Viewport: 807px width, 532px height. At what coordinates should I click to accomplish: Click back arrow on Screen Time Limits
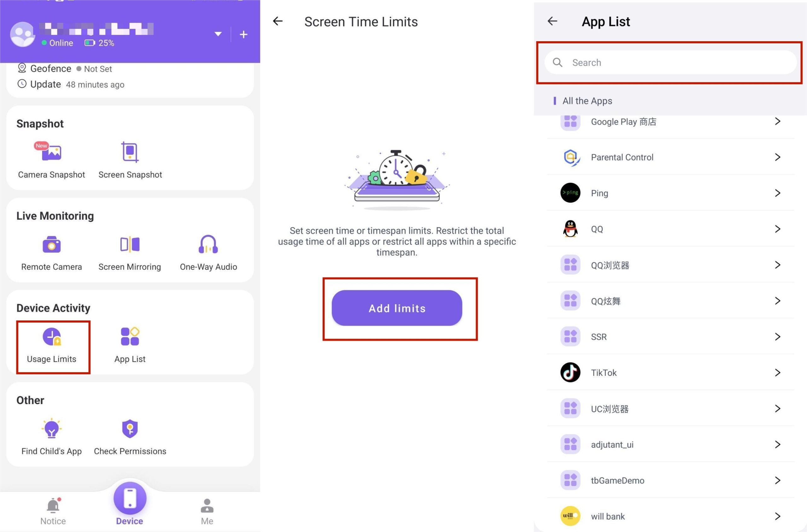tap(279, 21)
